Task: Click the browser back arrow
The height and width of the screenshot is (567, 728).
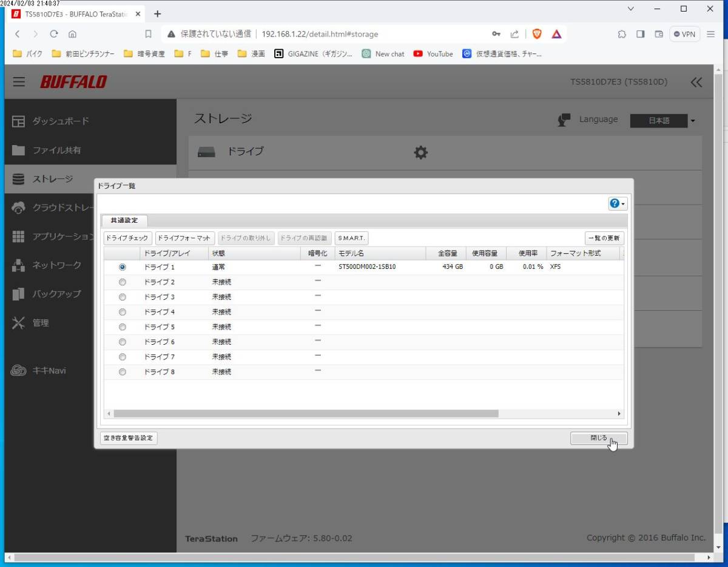Action: tap(17, 34)
